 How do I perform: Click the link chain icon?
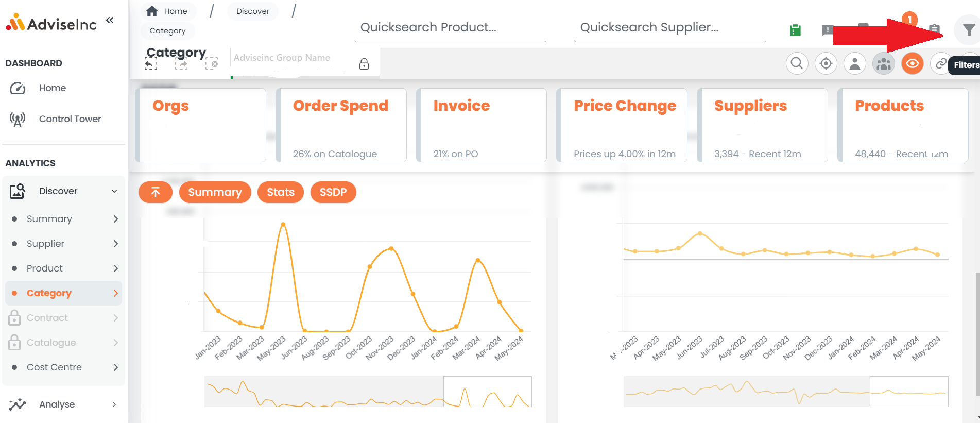(x=940, y=63)
